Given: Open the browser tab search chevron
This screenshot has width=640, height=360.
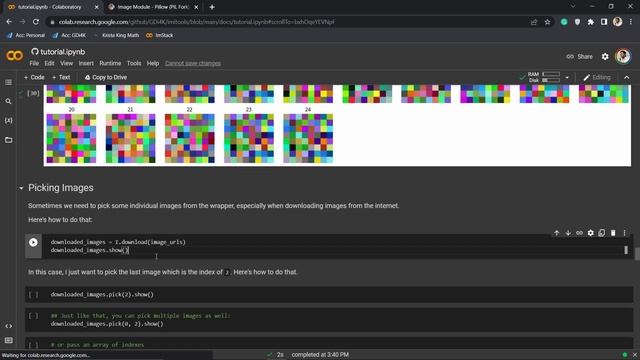Looking at the screenshot, I should click(573, 7).
